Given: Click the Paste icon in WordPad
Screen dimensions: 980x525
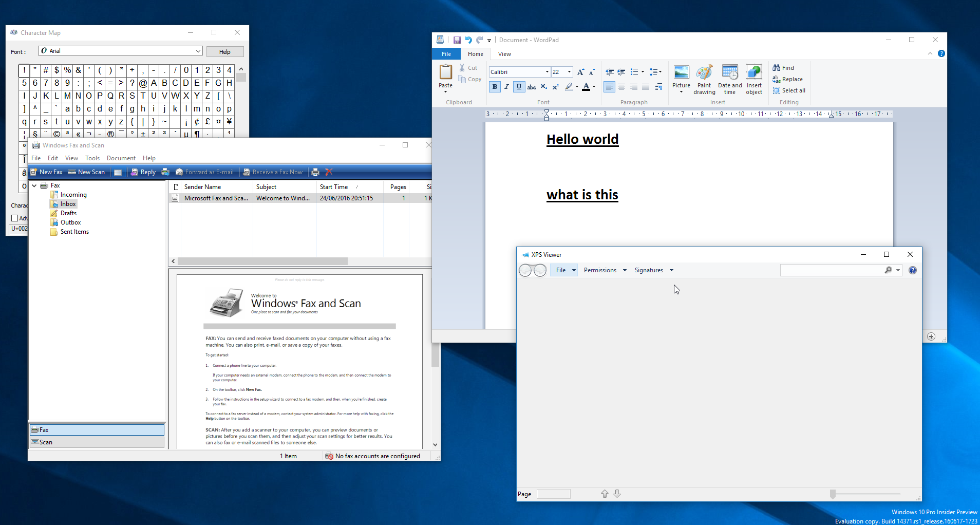Looking at the screenshot, I should [x=445, y=72].
